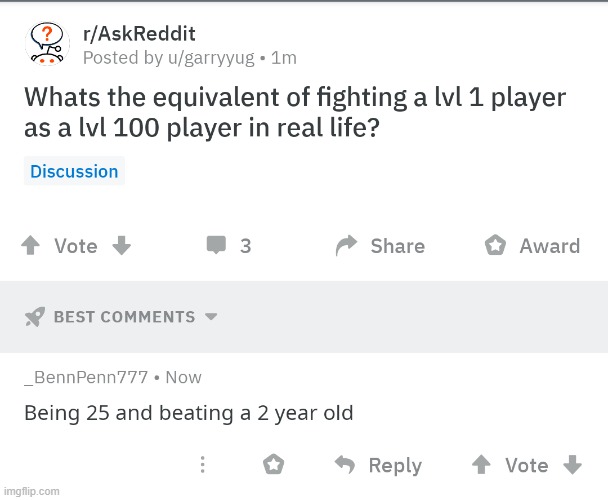Image resolution: width=608 pixels, height=500 pixels.
Task: Upvote the post with the up arrow
Action: (x=30, y=246)
